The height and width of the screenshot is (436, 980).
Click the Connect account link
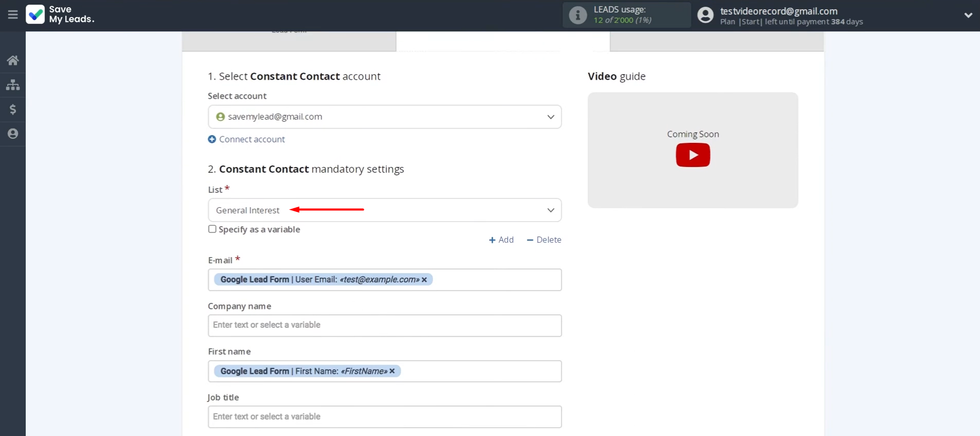(247, 139)
